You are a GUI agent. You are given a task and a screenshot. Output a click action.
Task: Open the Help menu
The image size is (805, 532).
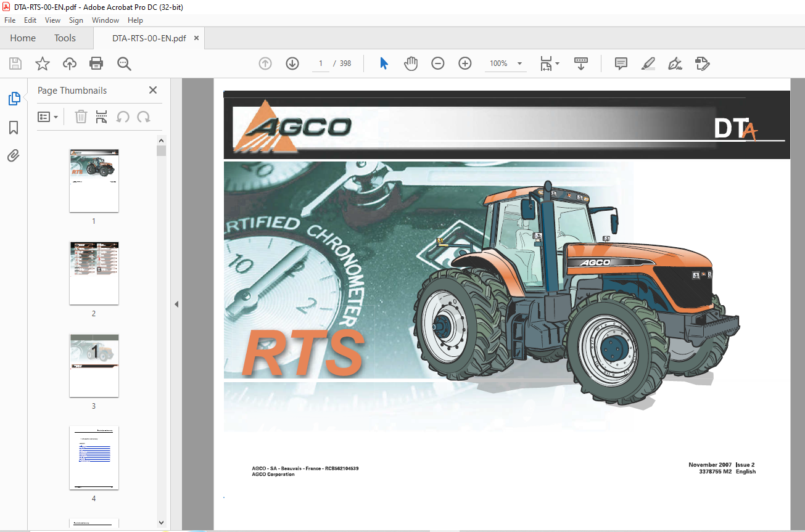pos(135,20)
